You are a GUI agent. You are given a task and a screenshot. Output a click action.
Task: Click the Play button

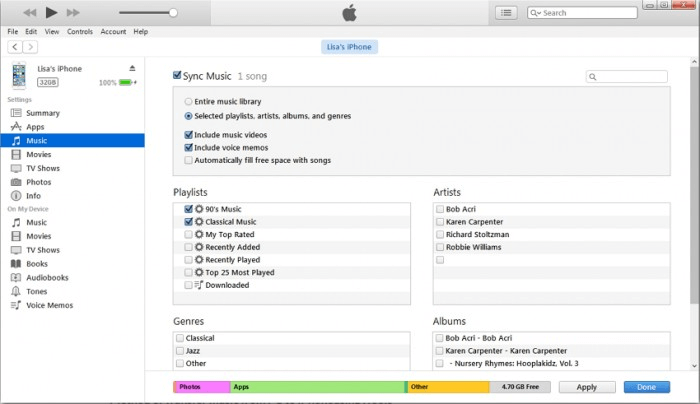click(x=51, y=13)
